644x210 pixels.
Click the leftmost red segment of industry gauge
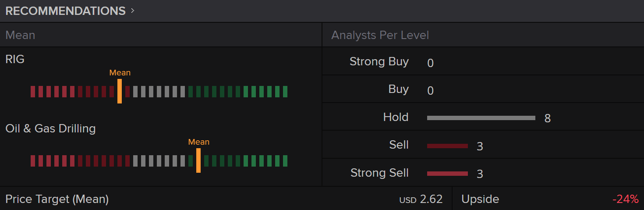click(x=33, y=161)
